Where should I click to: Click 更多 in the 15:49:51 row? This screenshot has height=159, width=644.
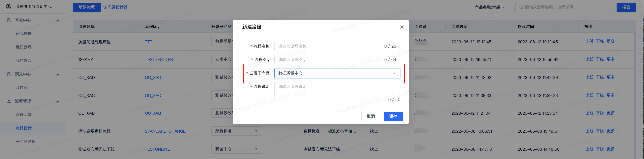point(611,131)
